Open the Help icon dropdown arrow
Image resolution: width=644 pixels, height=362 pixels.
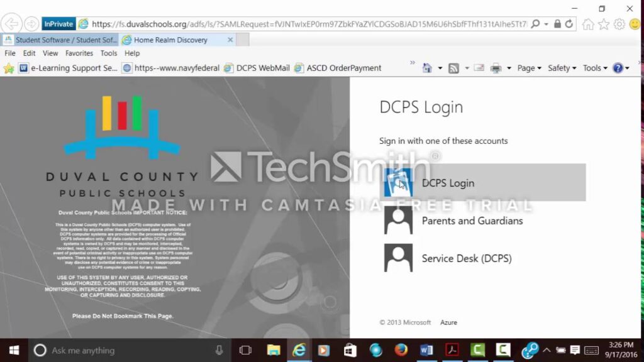tap(627, 68)
